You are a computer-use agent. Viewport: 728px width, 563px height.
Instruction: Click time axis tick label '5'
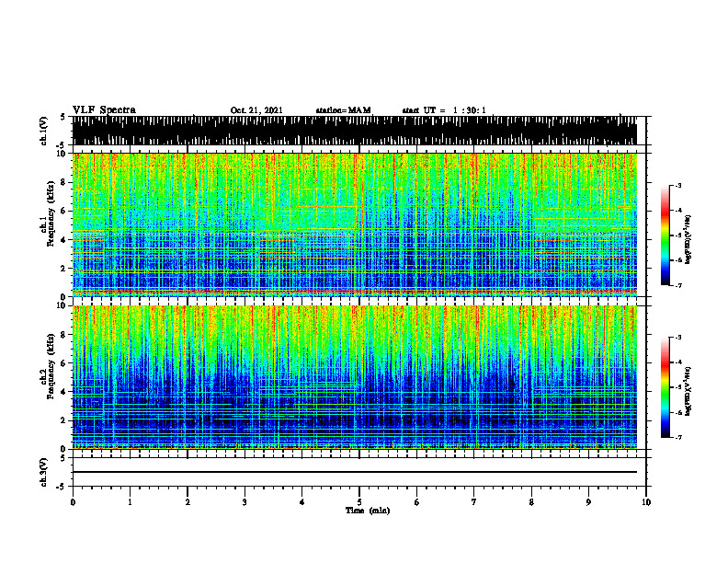pyautogui.click(x=359, y=502)
